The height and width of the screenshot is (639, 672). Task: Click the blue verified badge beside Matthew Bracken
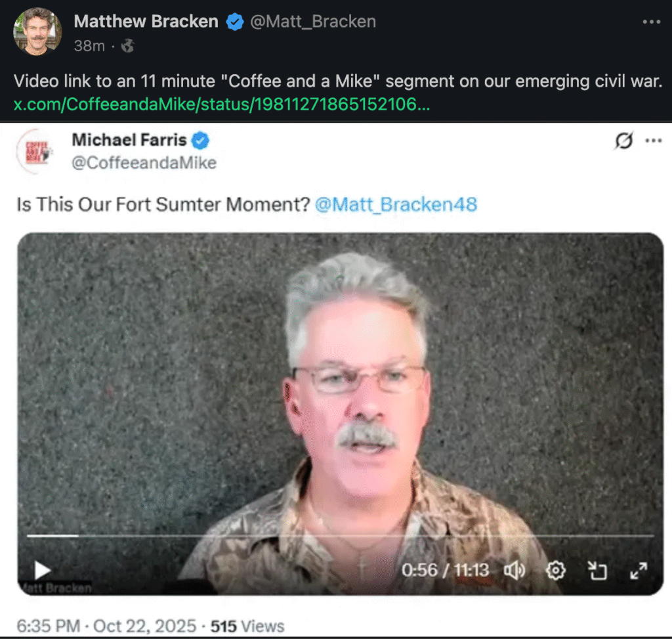(x=235, y=22)
